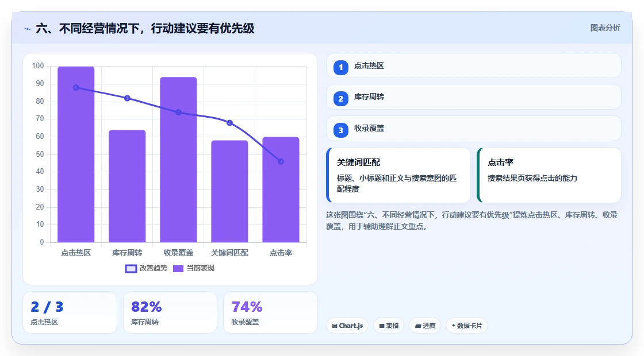644x356 pixels.
Task: Click the x-axis label 关键词匹配
Action: (x=229, y=253)
